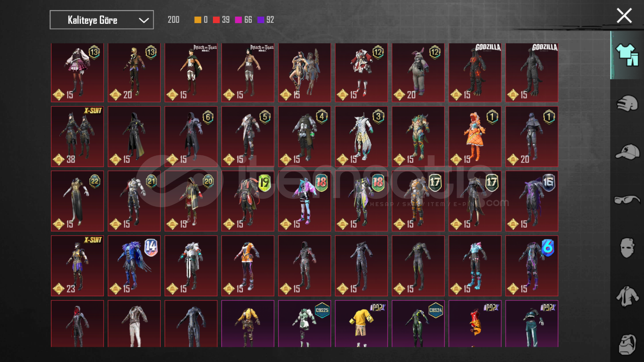Select the bunny suit with badge 12

tap(418, 72)
